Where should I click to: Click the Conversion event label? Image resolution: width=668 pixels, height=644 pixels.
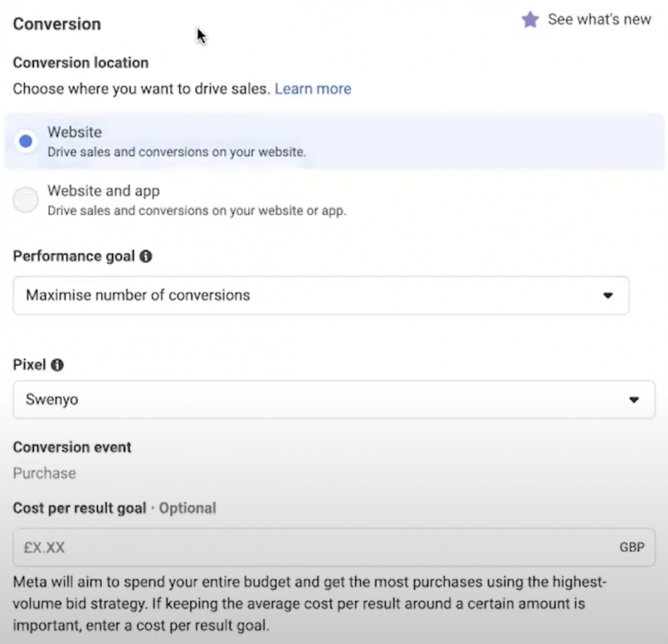click(72, 447)
